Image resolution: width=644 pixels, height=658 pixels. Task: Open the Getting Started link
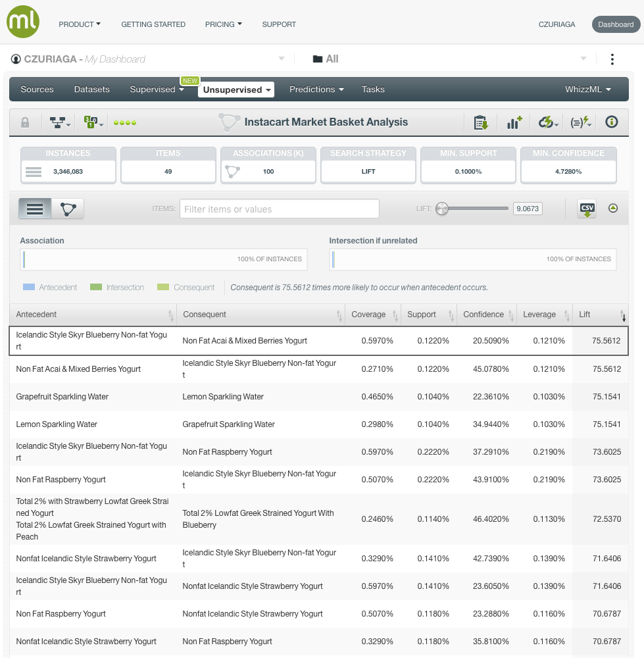pos(153,24)
